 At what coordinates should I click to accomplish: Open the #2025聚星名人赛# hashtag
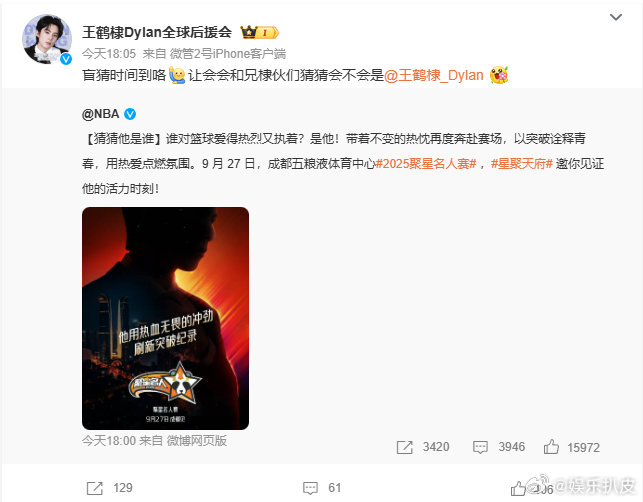(426, 164)
